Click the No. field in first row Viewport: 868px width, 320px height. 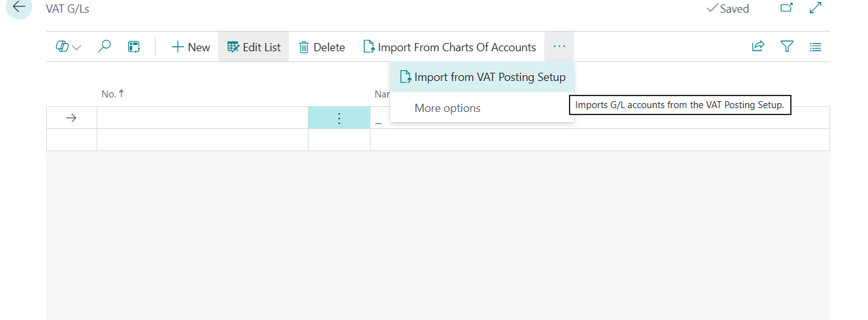pyautogui.click(x=202, y=118)
